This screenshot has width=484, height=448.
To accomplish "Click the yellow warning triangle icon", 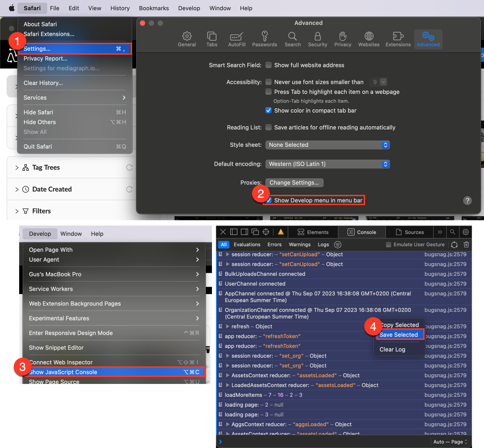I will [x=281, y=232].
